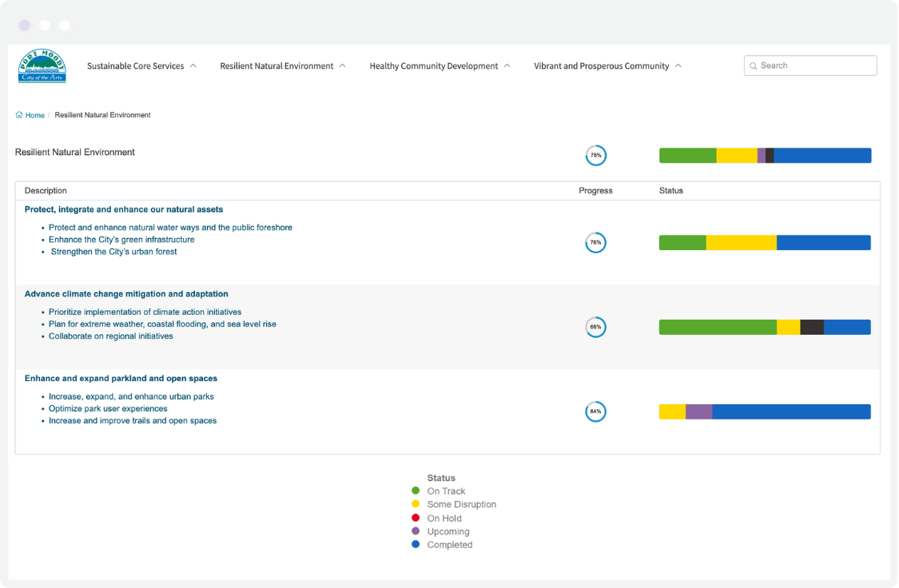The width and height of the screenshot is (899, 588).
Task: Click the green On Track legend dot
Action: tap(417, 491)
